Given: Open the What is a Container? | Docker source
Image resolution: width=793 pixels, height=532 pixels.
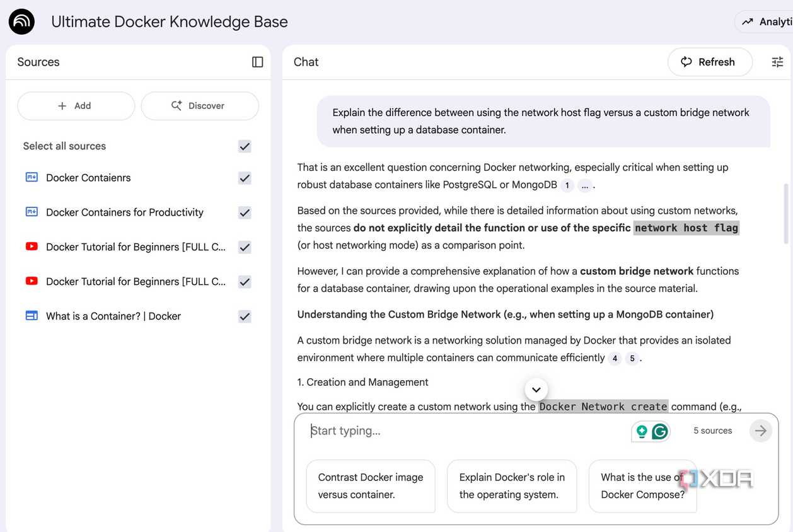Looking at the screenshot, I should point(113,316).
